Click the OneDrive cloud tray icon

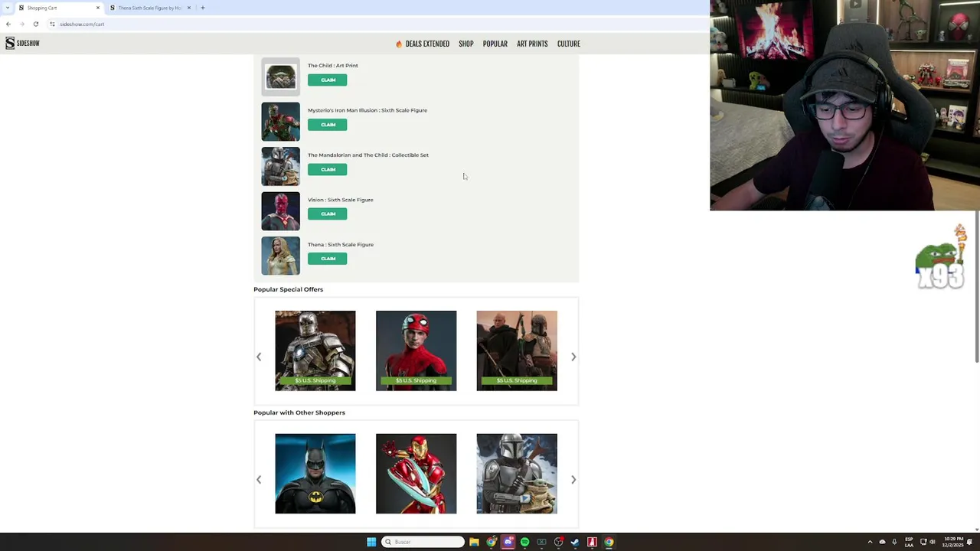(x=882, y=542)
